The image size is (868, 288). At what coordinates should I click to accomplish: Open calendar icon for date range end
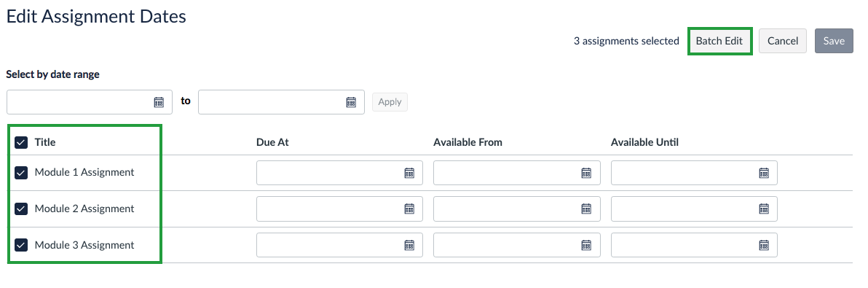coord(351,102)
